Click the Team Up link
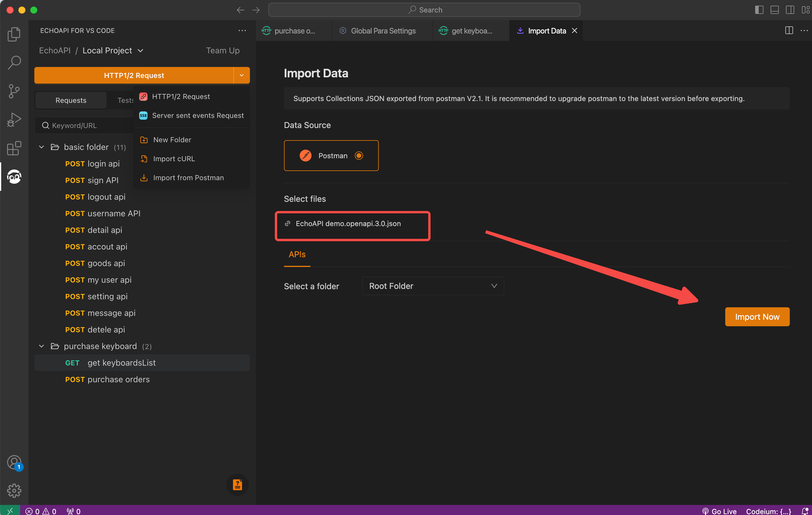812x515 pixels. 223,51
